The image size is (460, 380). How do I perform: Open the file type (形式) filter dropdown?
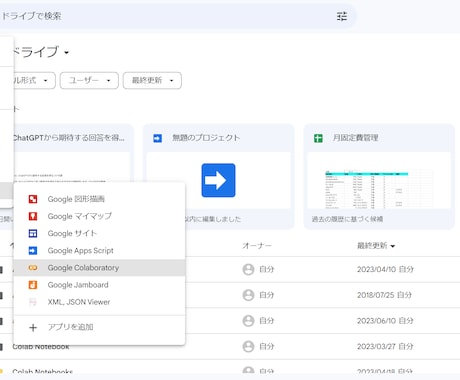click(x=34, y=80)
